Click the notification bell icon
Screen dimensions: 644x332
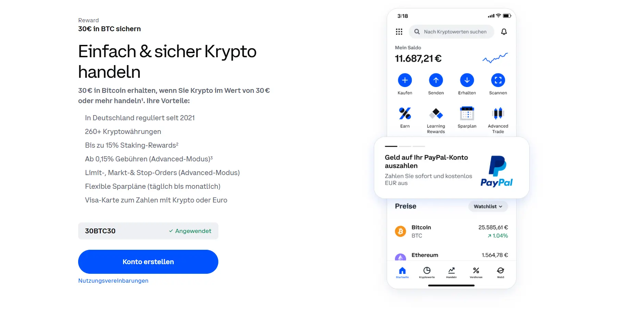(504, 32)
